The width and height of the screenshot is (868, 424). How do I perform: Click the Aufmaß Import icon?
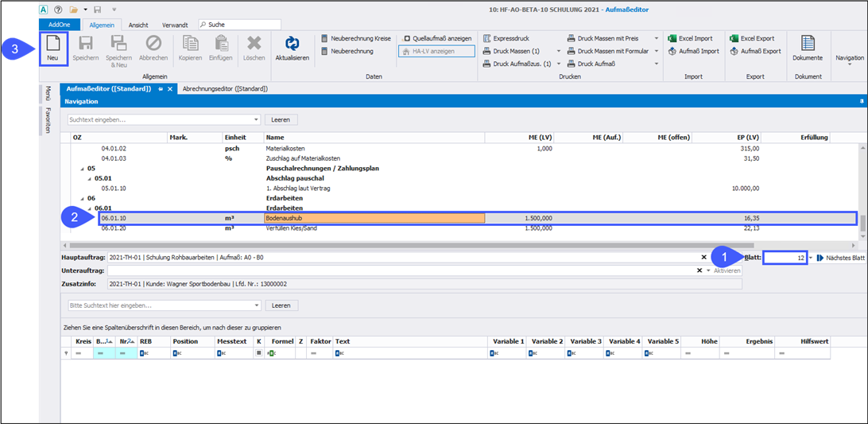[693, 51]
